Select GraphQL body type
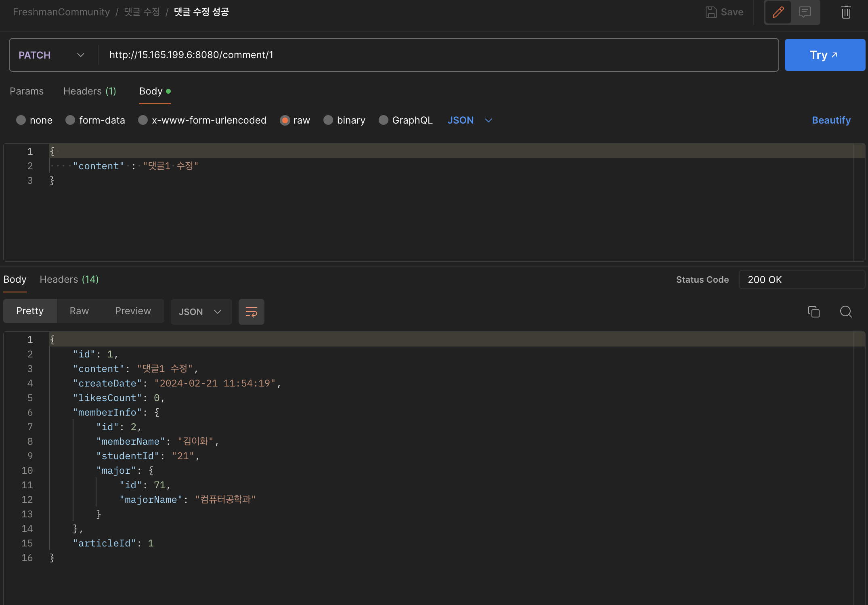Image resolution: width=868 pixels, height=605 pixels. point(384,120)
